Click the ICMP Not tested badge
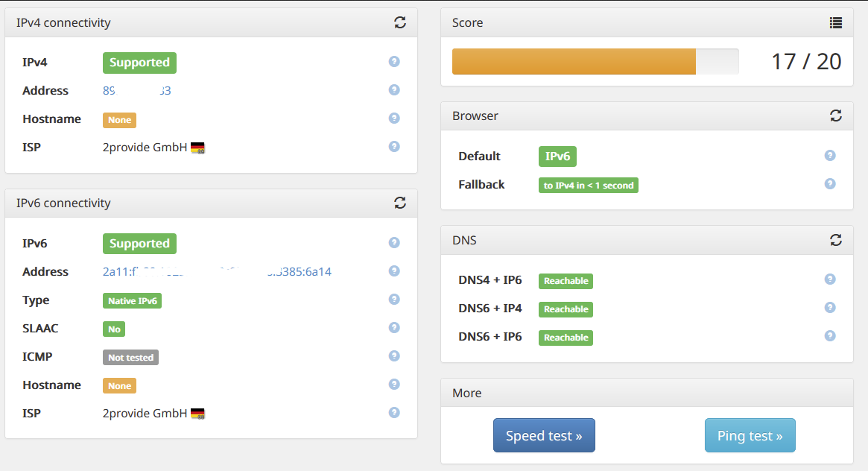Image resolution: width=868 pixels, height=471 pixels. (130, 358)
